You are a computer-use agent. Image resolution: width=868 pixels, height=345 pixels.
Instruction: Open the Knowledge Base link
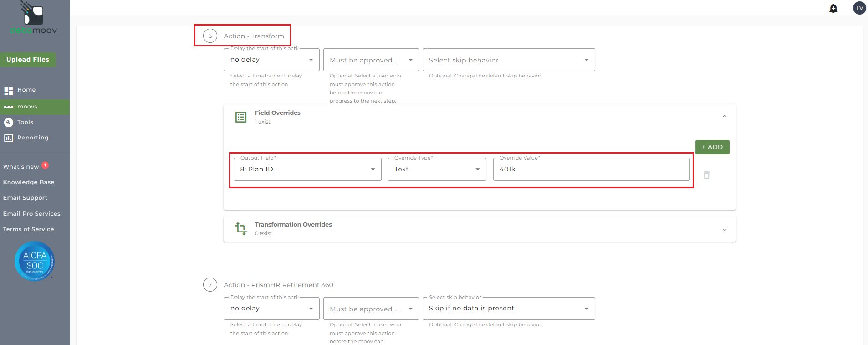coord(29,182)
